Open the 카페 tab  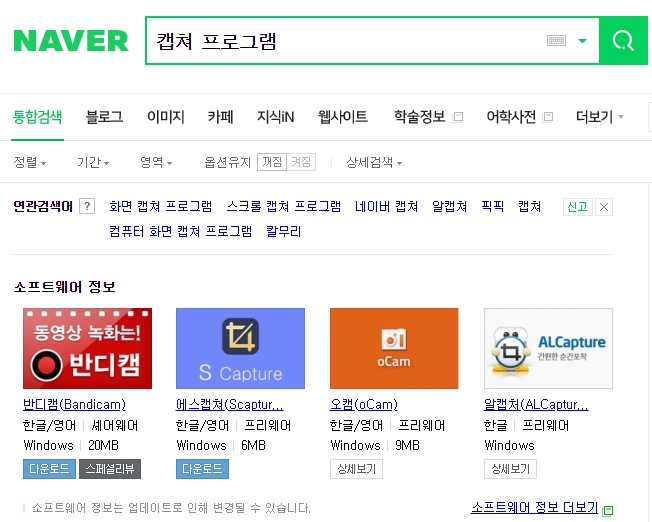pos(220,117)
